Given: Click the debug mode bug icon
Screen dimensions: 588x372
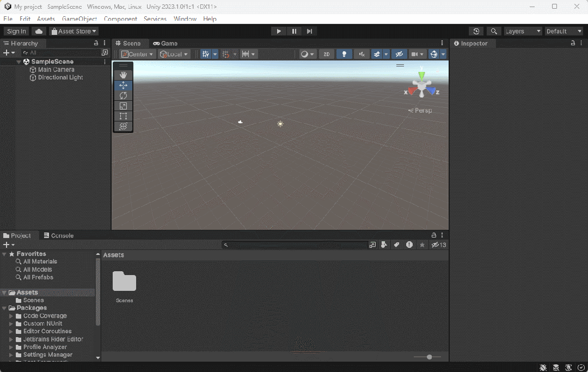Looking at the screenshot, I should coord(543,368).
